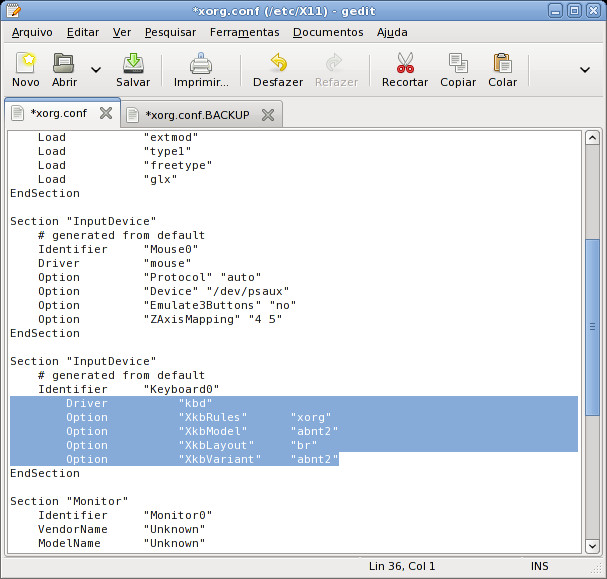Click the Lin 36, Col 1 status
Screen dimensions: 607x579
(402, 566)
